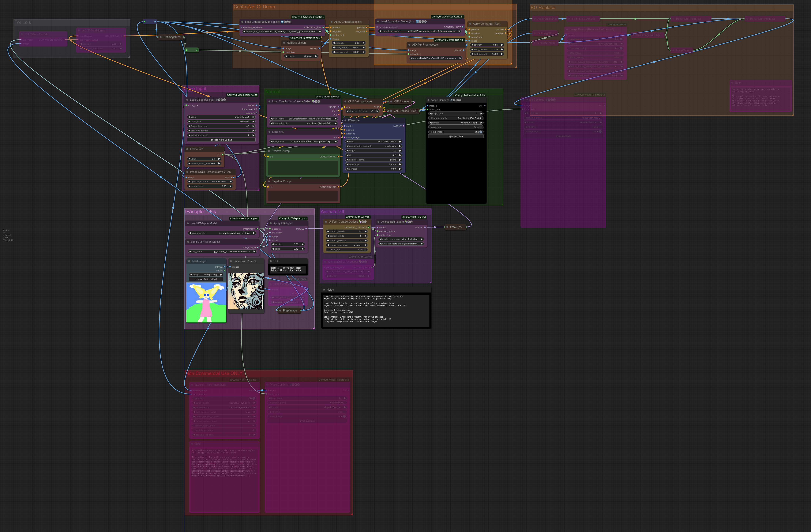The height and width of the screenshot is (532, 811).
Task: Click the Positive Prompt text area
Action: coord(303,167)
